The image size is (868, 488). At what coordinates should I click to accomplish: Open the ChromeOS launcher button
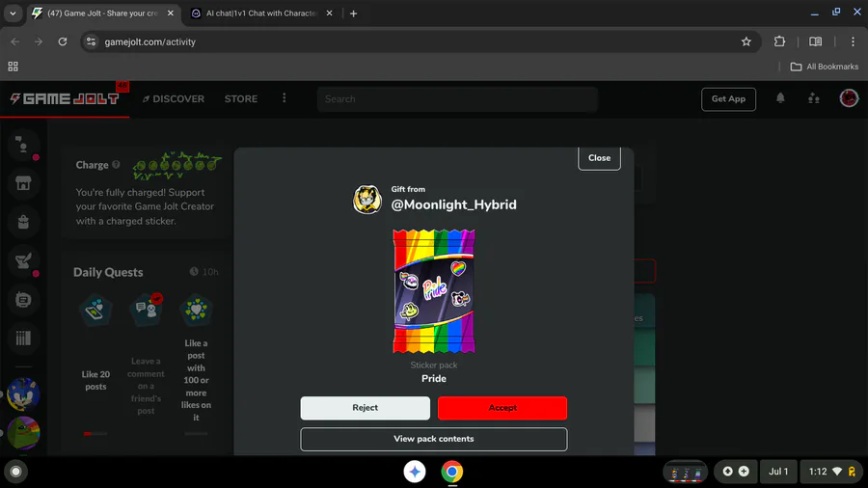16,472
